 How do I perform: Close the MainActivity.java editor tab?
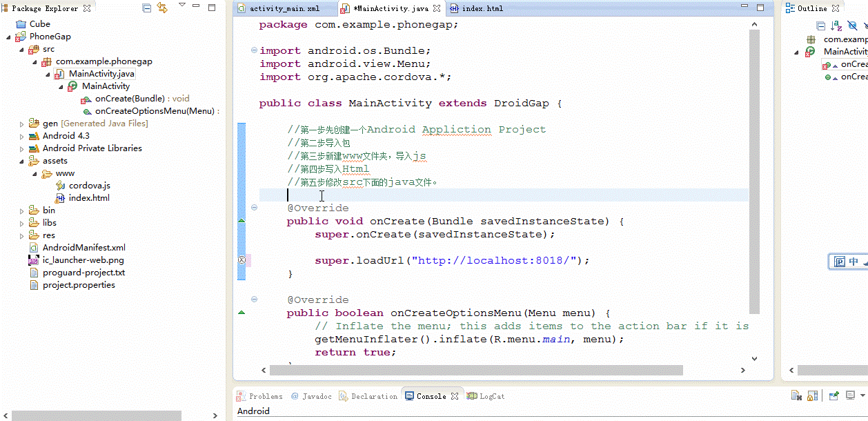[x=437, y=8]
